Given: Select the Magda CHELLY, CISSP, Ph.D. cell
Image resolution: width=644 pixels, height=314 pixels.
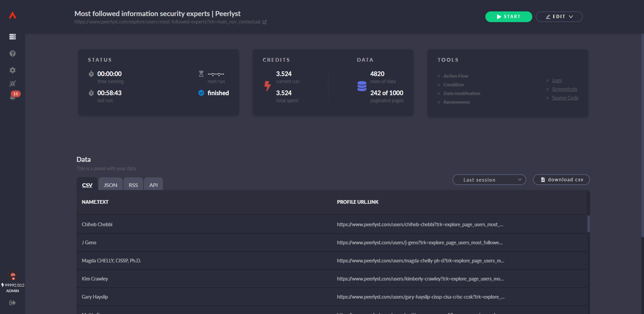Looking at the screenshot, I should [111, 261].
